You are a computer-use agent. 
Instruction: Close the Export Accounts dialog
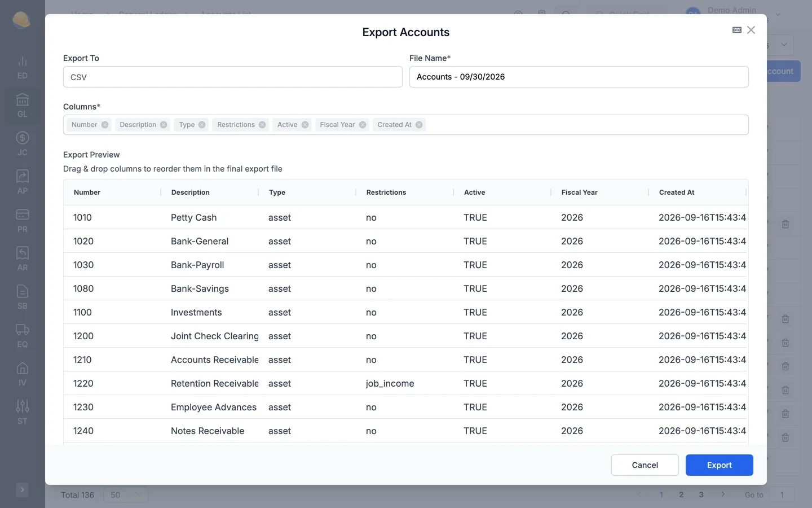751,30
